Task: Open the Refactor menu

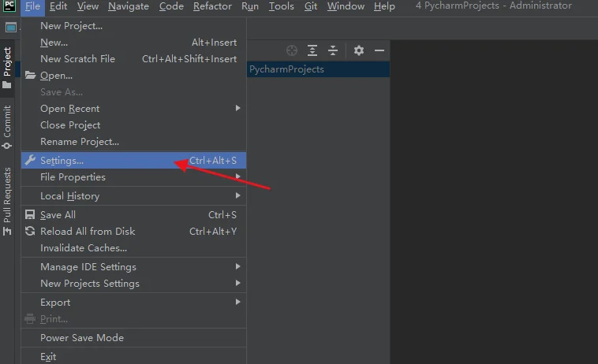Action: coord(212,6)
